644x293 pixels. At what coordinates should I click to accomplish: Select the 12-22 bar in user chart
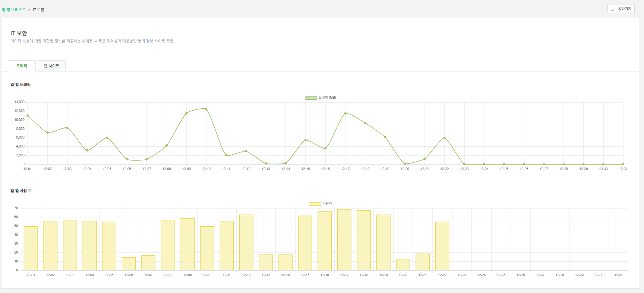tap(442, 246)
